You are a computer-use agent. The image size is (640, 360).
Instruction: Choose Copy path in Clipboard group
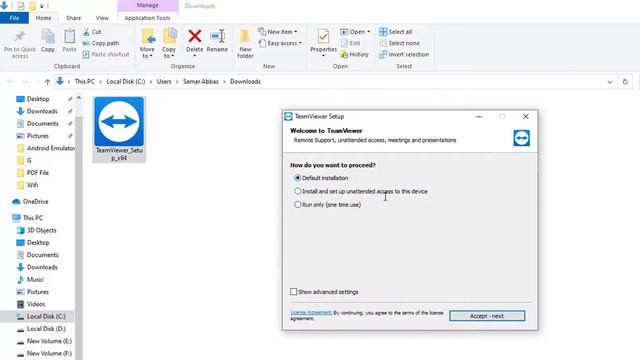pyautogui.click(x=101, y=43)
